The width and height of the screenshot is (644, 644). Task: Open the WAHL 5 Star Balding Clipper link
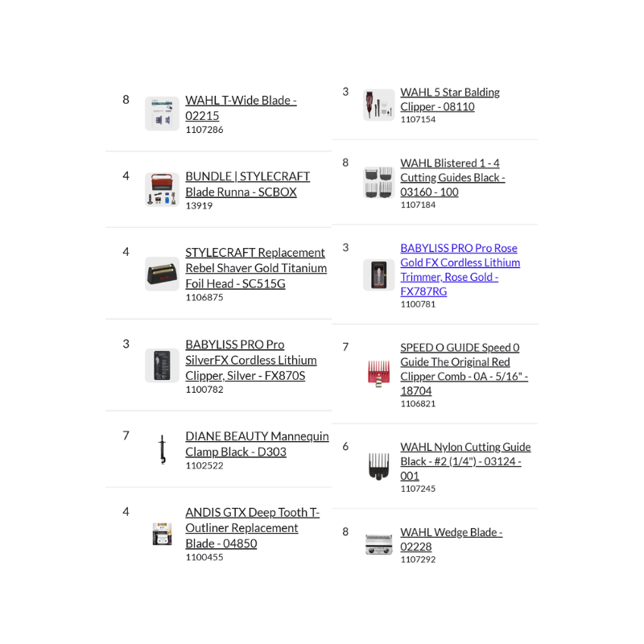click(449, 99)
